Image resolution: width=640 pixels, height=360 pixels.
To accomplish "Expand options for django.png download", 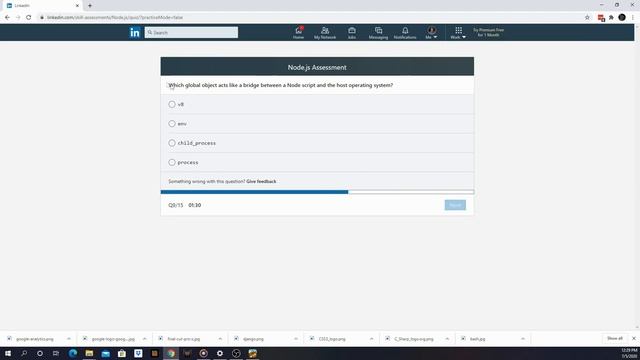I will [x=296, y=339].
